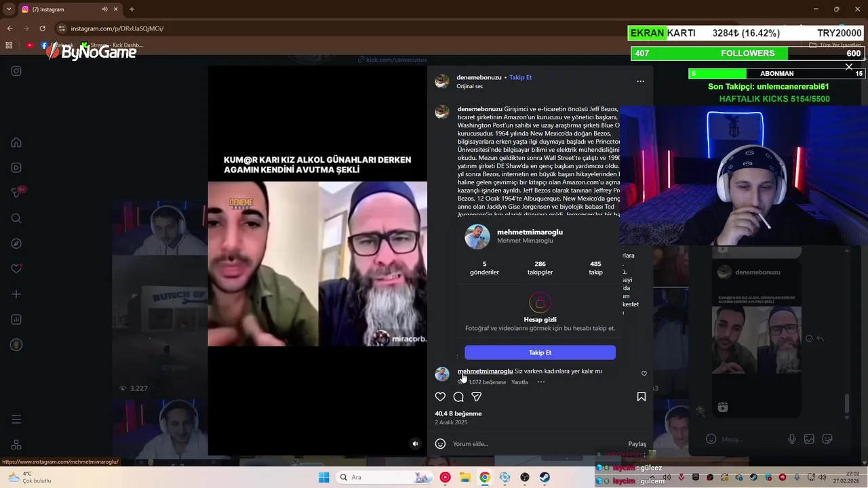Click the 'Paylaş' post comment button
The image size is (868, 488).
tap(637, 444)
